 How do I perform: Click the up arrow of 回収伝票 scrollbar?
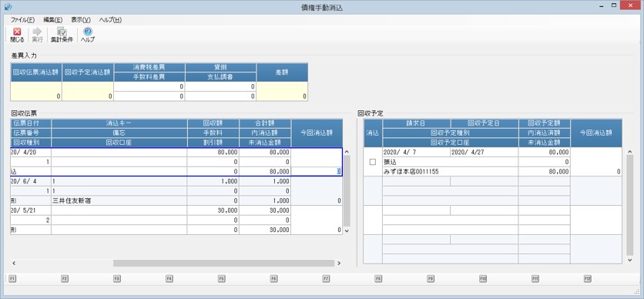click(347, 152)
